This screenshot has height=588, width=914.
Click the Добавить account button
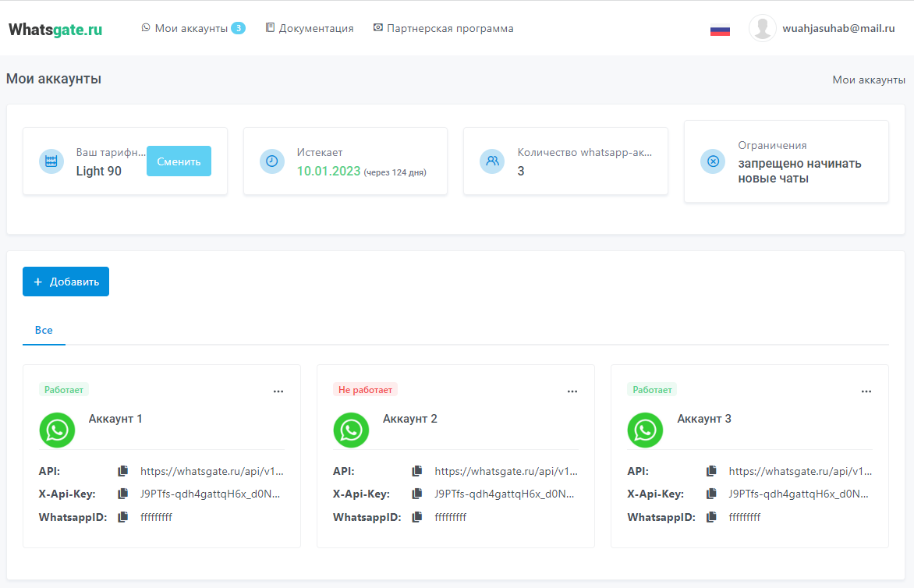point(66,282)
